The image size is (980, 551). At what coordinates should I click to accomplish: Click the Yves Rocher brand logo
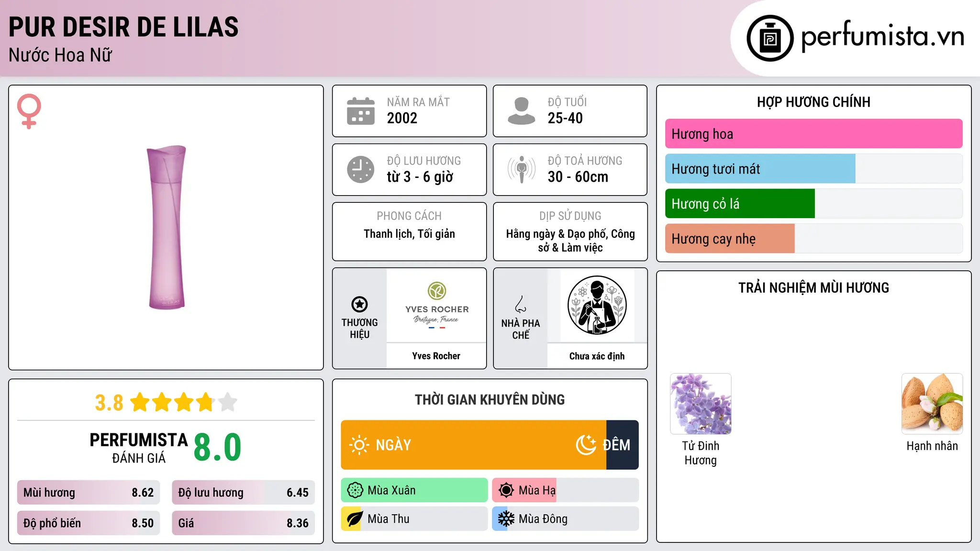(436, 305)
